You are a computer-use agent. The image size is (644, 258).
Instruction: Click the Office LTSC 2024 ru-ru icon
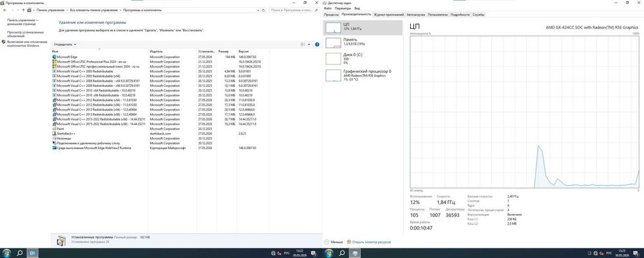click(x=55, y=66)
